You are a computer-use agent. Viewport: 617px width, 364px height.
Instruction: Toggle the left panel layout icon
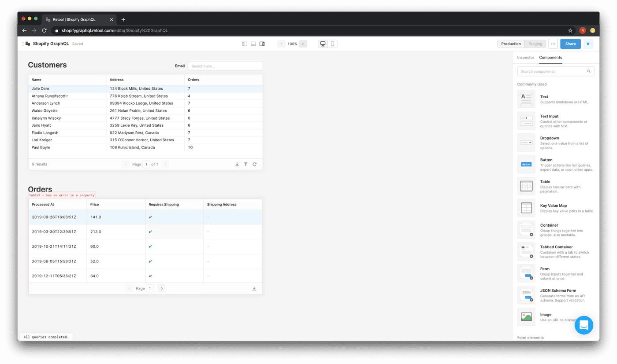point(245,44)
